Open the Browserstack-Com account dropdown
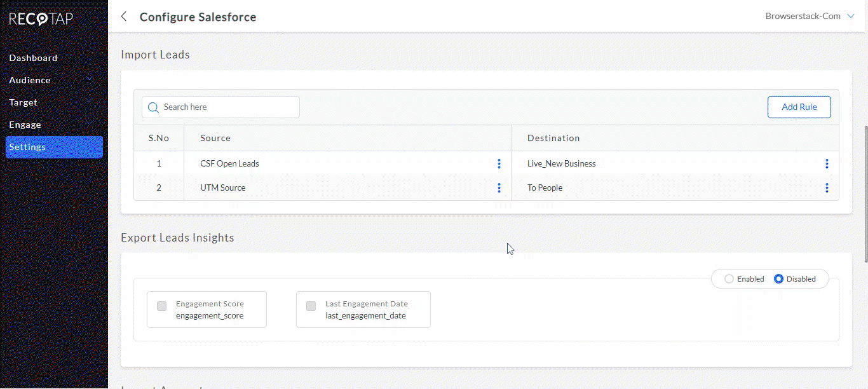Screen dimensions: 868x389 (x=810, y=17)
